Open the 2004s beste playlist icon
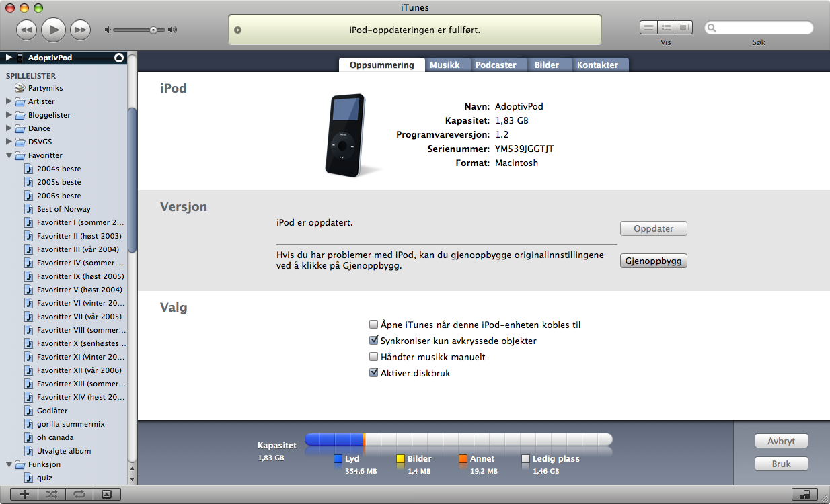 tap(29, 169)
